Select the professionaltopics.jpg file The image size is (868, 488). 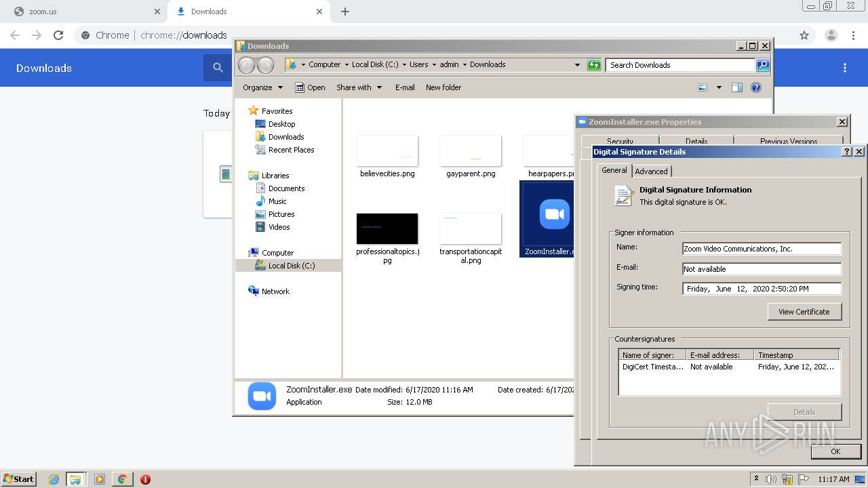[387, 238]
